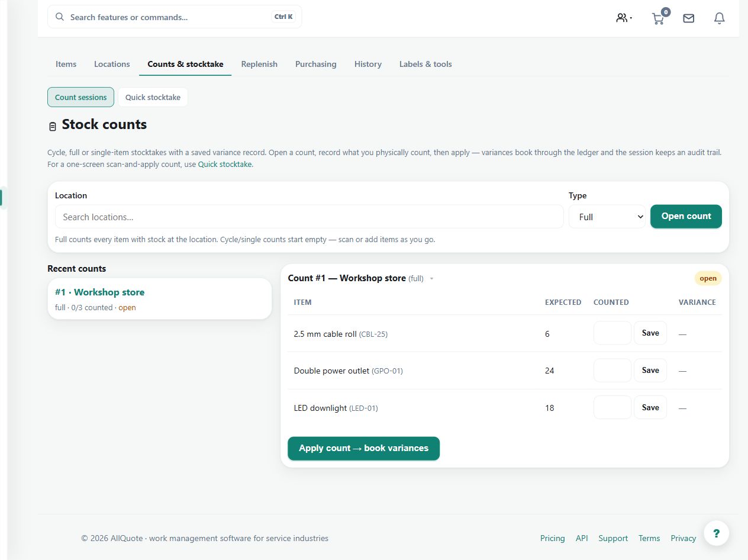Switch to the Locations tab
The image size is (748, 560).
(x=112, y=64)
